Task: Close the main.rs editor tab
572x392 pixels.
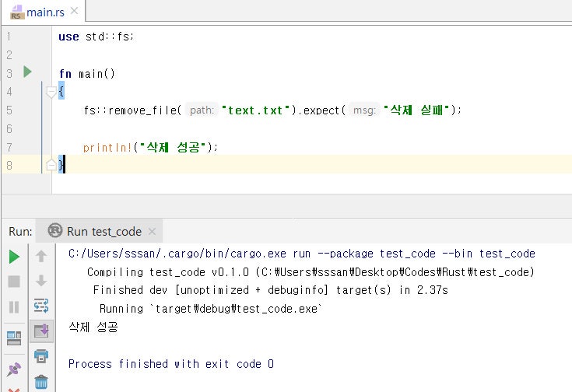Action: click(x=73, y=12)
